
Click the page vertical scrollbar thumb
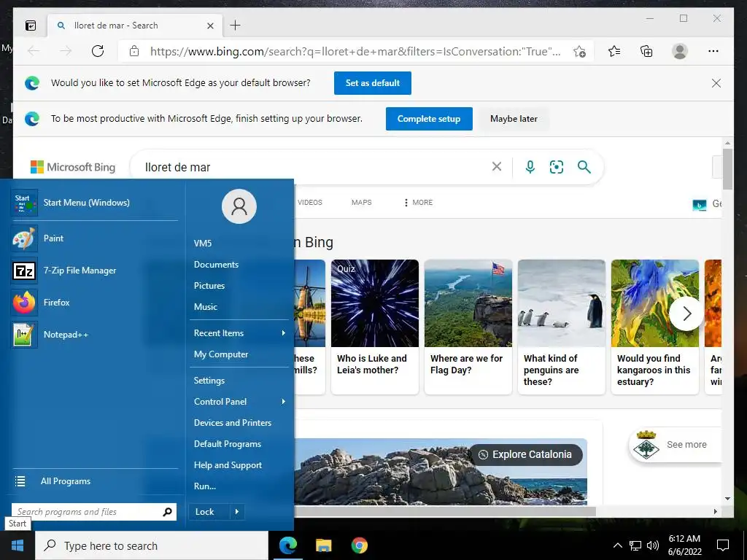pos(727,169)
